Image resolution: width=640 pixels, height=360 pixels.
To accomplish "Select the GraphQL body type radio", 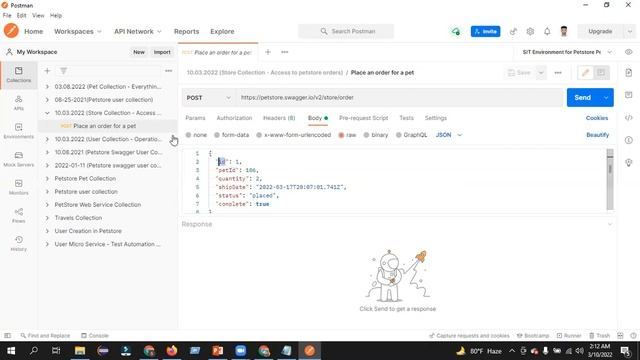I will tap(398, 135).
